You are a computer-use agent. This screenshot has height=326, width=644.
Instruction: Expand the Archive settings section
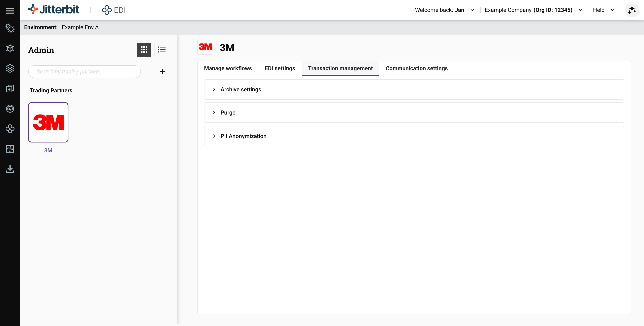pos(240,90)
